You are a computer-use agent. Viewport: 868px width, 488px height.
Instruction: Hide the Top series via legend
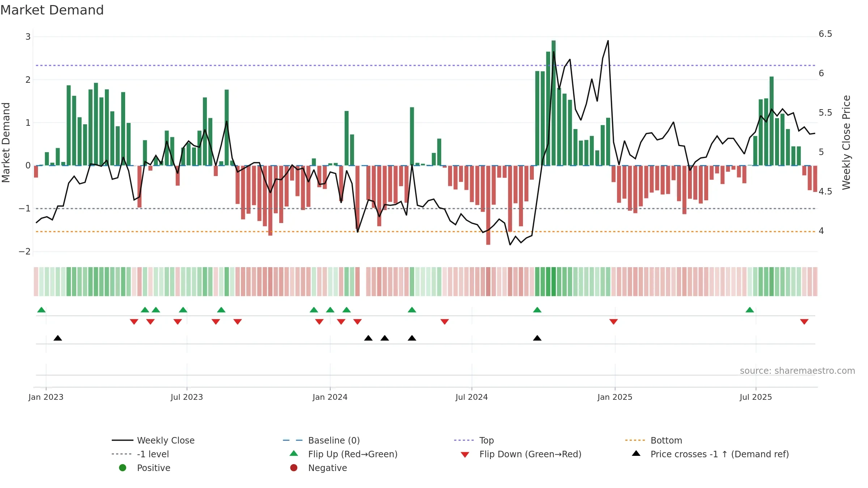(x=474, y=440)
